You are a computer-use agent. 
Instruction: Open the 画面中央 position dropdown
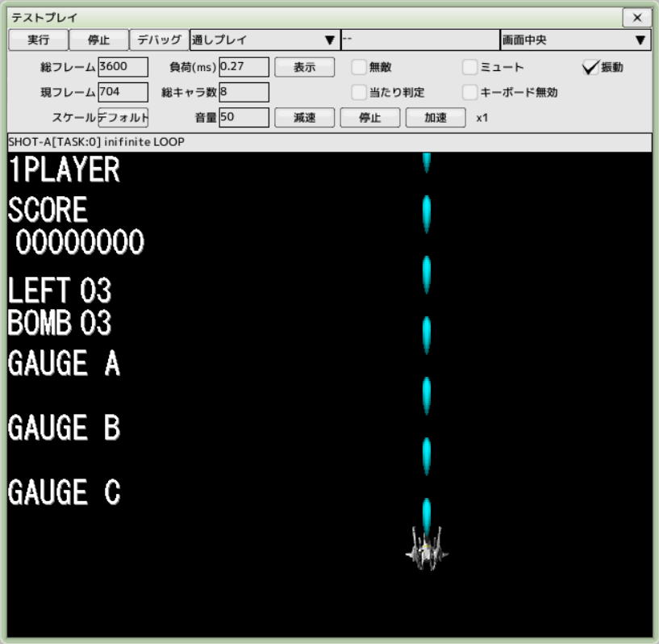tap(574, 40)
